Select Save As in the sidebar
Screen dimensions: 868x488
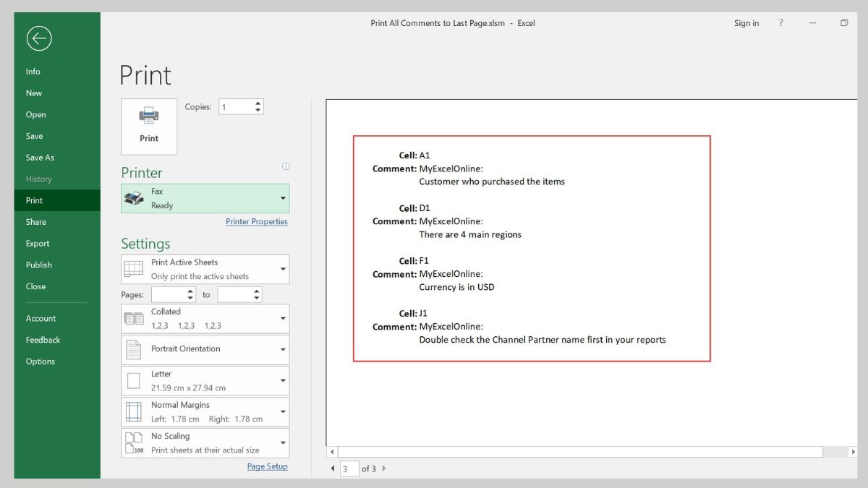pyautogui.click(x=40, y=158)
